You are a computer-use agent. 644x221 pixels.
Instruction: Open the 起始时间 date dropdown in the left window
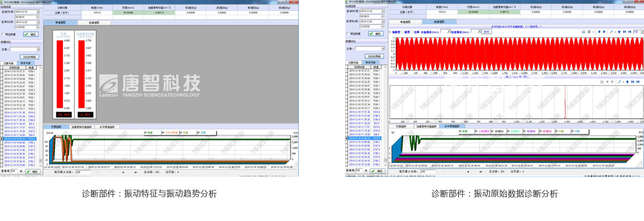pos(38,12)
